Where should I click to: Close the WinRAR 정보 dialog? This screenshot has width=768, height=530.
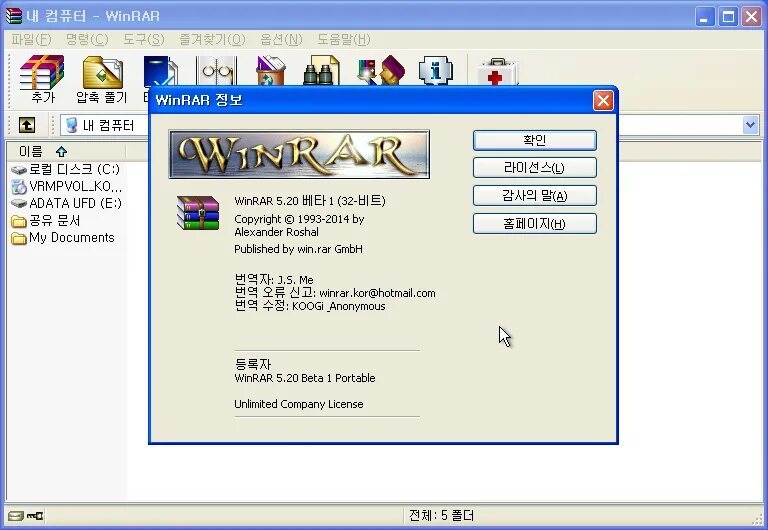[603, 100]
